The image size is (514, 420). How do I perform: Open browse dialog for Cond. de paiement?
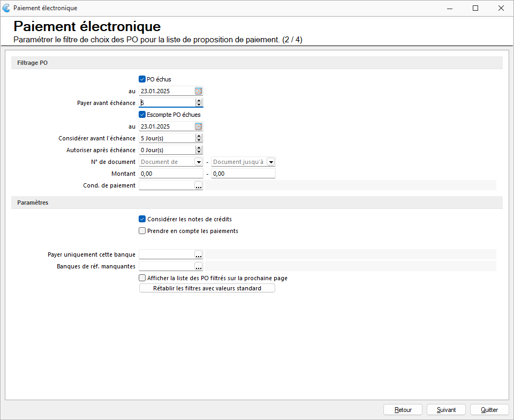pyautogui.click(x=199, y=185)
